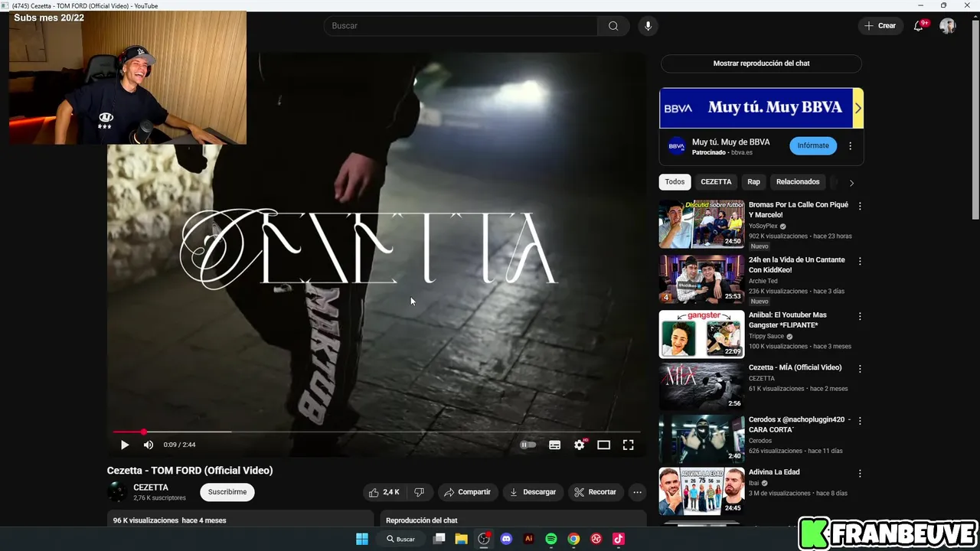The width and height of the screenshot is (980, 551).
Task: Open CEZETTA channel avatar
Action: tap(118, 492)
